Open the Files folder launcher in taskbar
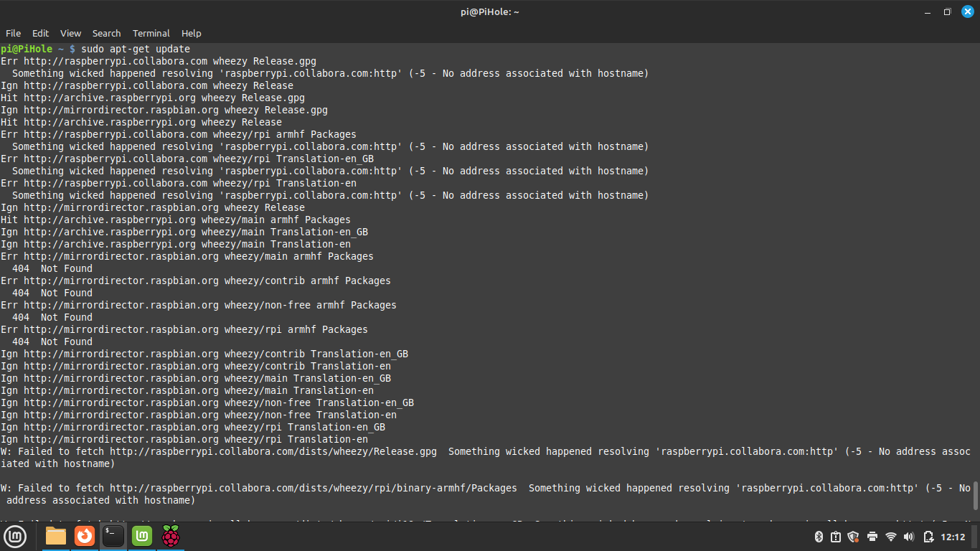 [56, 536]
